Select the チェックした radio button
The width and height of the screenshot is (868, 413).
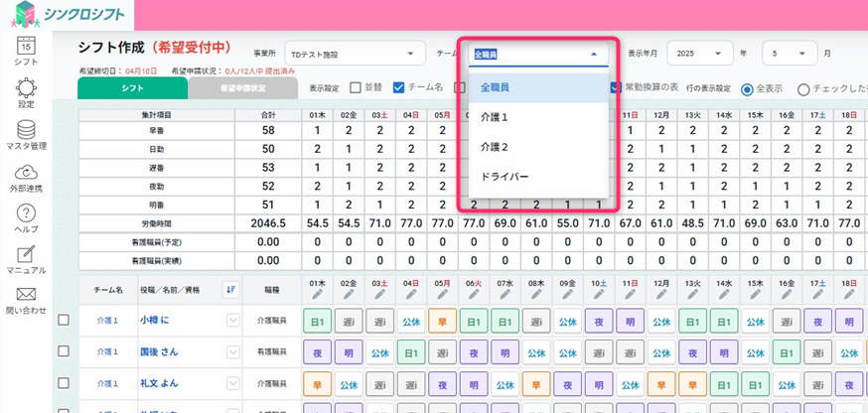coord(803,88)
